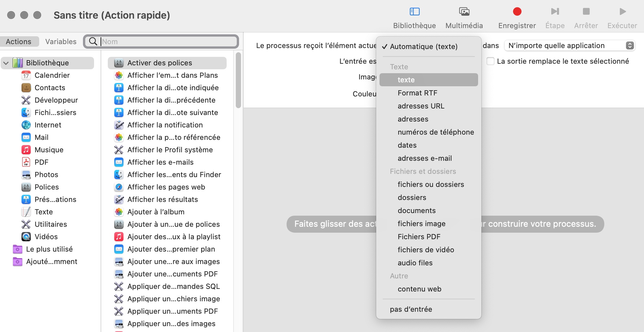Select "Appliquer un…des images" action

click(167, 324)
